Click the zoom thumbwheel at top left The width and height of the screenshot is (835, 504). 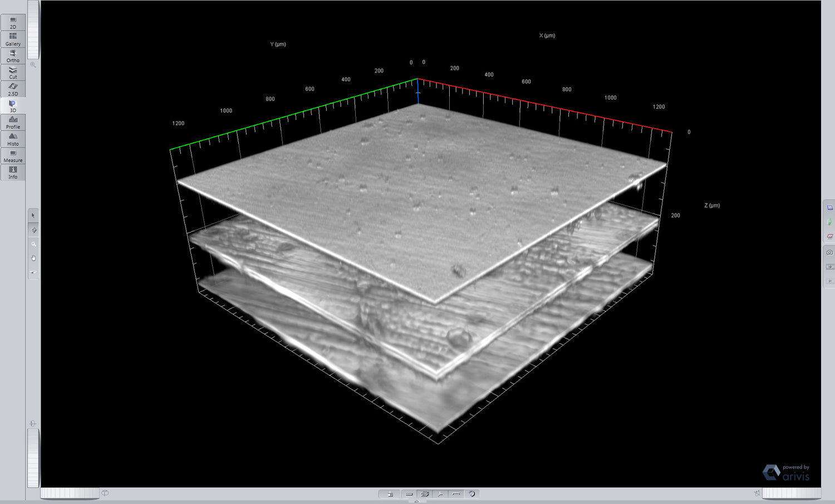33,31
